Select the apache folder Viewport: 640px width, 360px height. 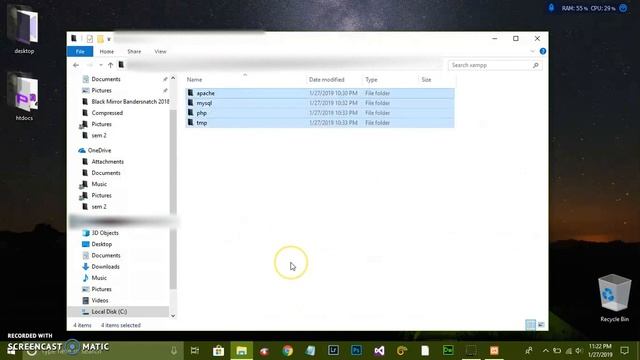click(320, 93)
